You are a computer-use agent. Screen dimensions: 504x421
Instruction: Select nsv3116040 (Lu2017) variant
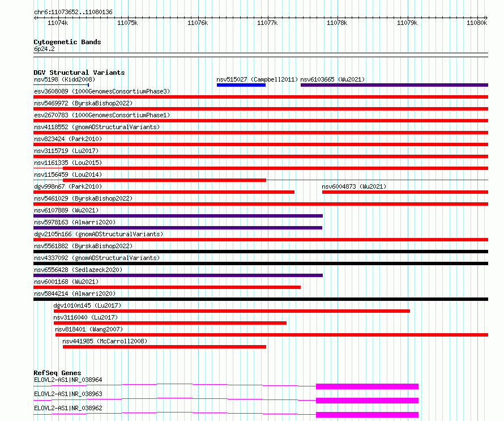86,317
